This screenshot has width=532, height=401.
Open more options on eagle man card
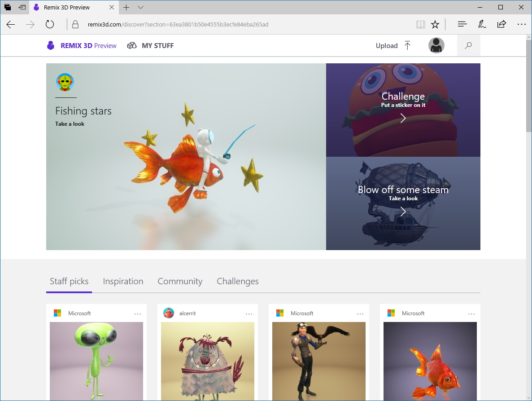coord(360,314)
